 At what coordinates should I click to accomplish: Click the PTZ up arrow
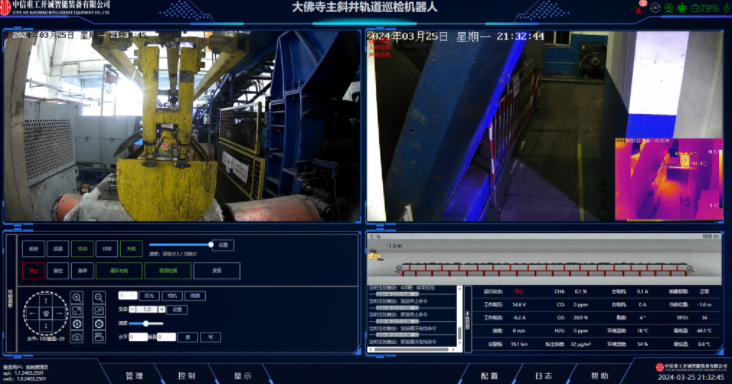click(46, 301)
